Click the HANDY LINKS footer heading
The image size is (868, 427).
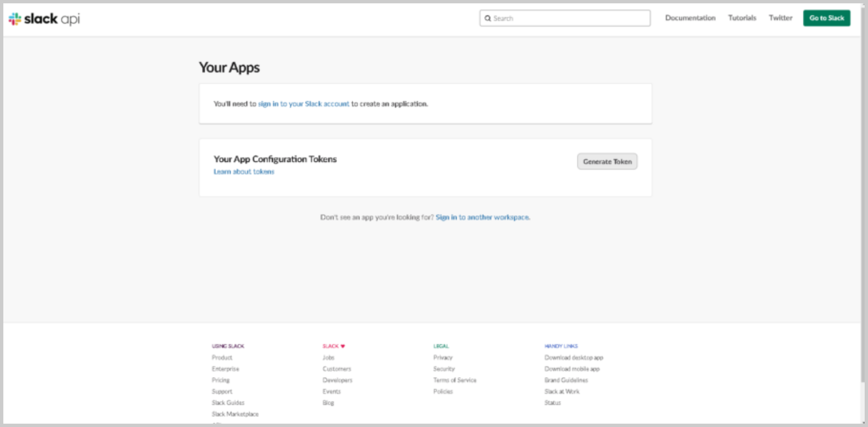(561, 346)
